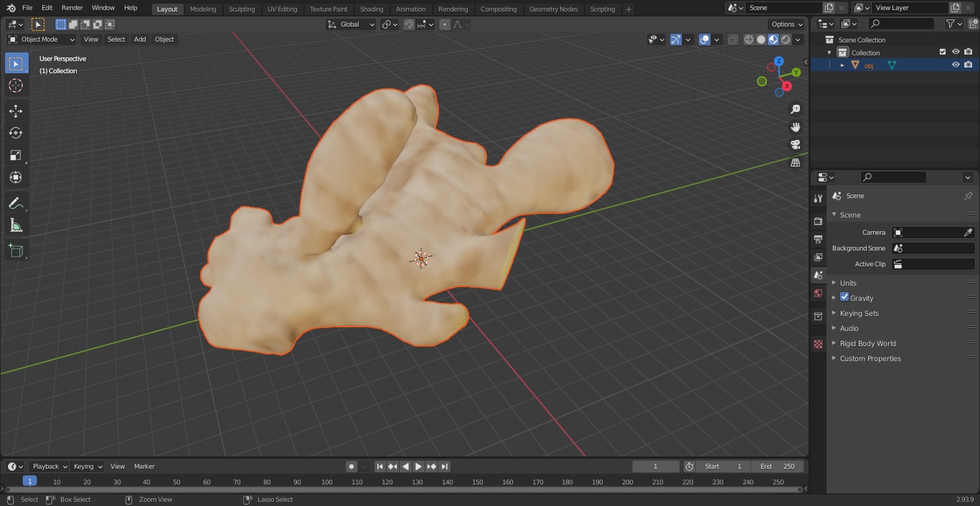Select the Add Cube tool
Screen dimensions: 980x506
(16, 250)
